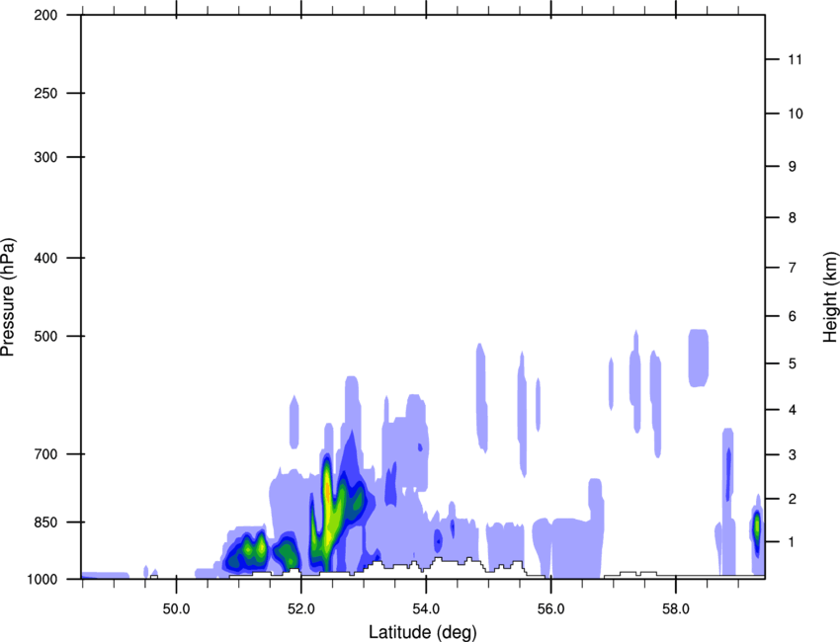Pick the 6 km height label
Viewport: 840px width, 642px height.
(793, 316)
